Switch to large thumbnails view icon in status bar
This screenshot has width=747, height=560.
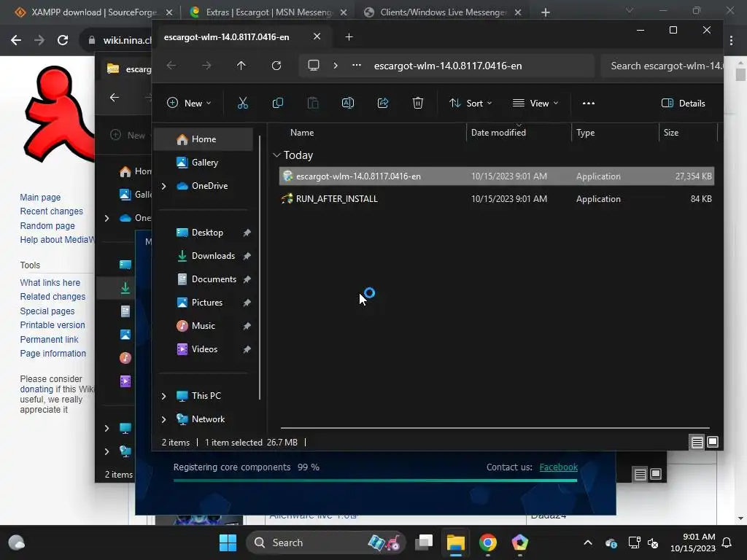(713, 442)
